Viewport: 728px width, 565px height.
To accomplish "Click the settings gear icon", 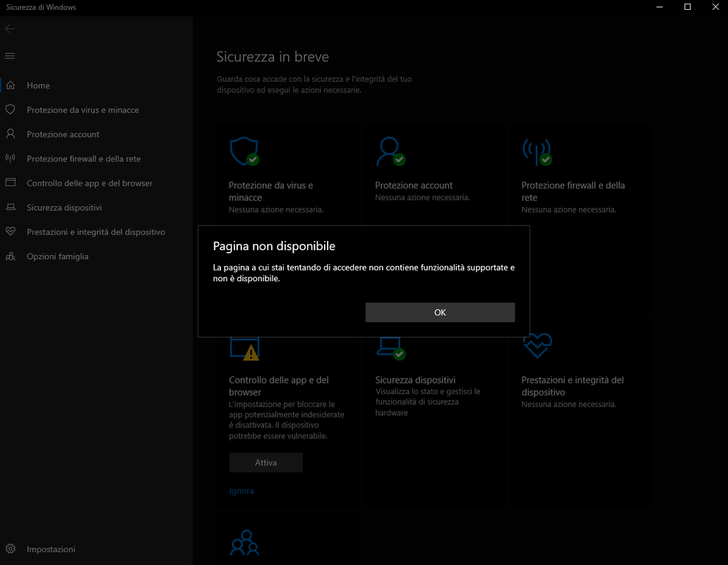I will [10, 549].
